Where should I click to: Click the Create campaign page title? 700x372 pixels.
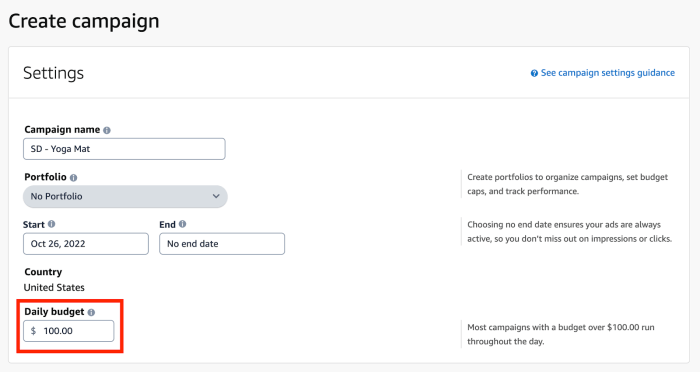(84, 21)
